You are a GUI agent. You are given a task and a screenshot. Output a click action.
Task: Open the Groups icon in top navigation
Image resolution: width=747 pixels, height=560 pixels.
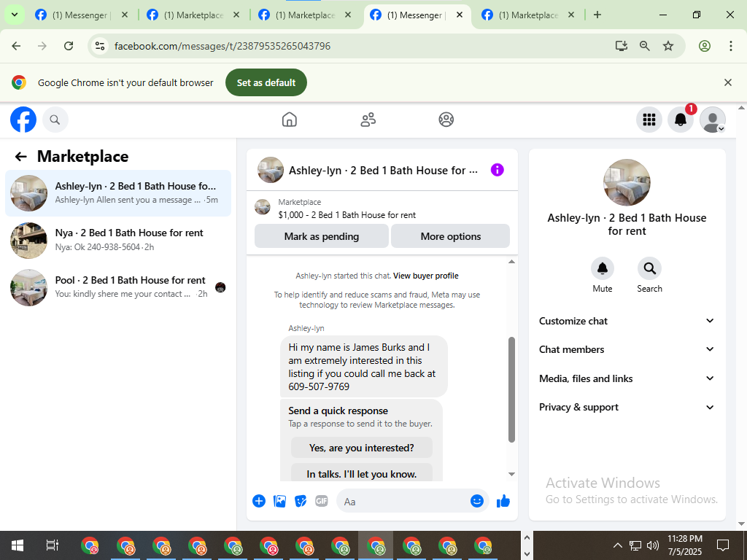coord(446,120)
